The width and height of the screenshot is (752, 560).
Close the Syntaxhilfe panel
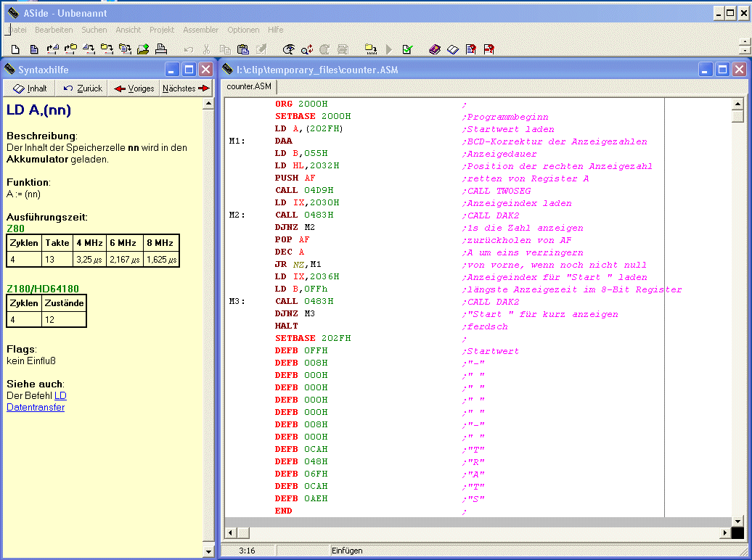205,70
